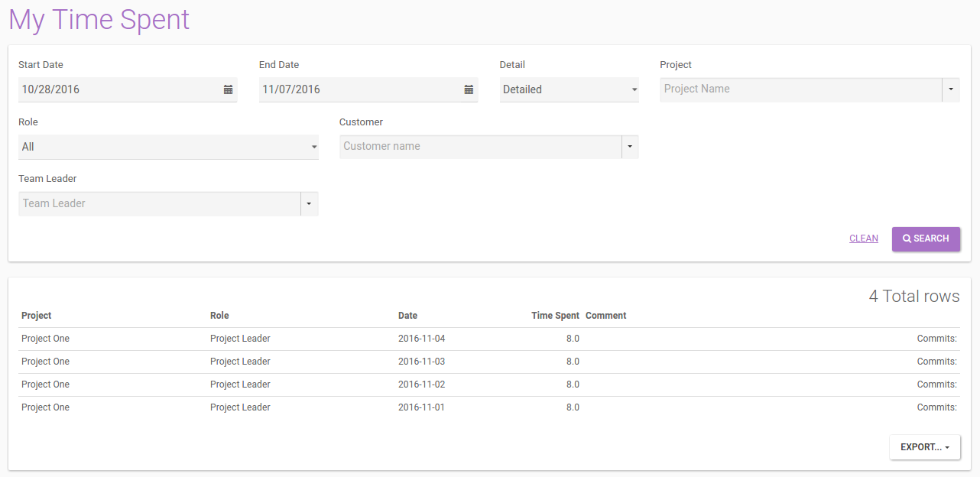Open the Detail dropdown showing Detailed
Image resolution: width=980 pixels, height=477 pixels.
[570, 89]
